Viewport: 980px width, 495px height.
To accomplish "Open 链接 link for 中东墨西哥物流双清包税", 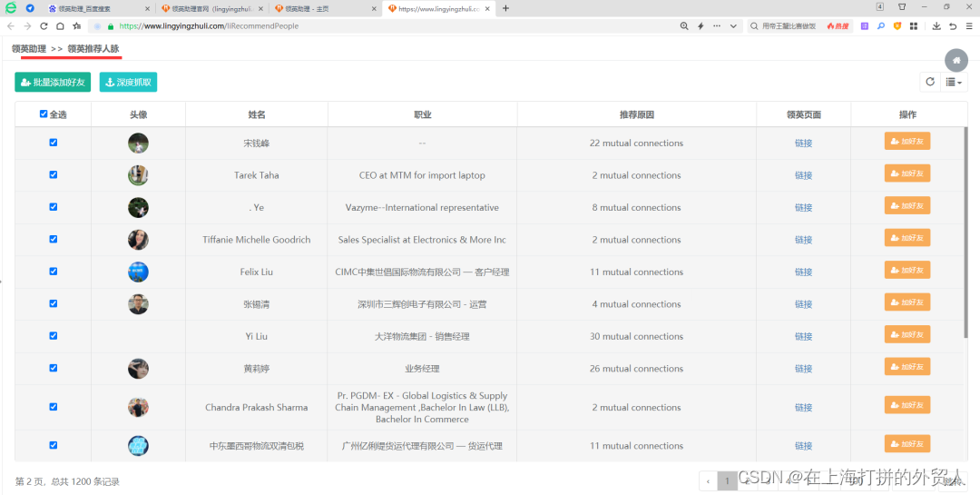I will point(803,446).
